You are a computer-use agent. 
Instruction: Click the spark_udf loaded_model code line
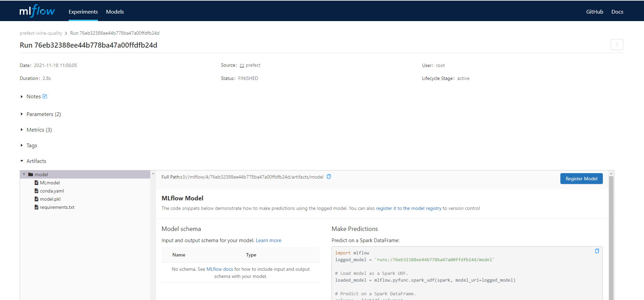425,280
